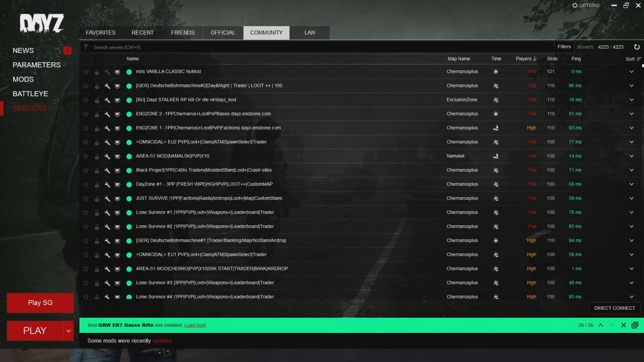
Task: Sort by Map Name column header
Action: pyautogui.click(x=459, y=59)
